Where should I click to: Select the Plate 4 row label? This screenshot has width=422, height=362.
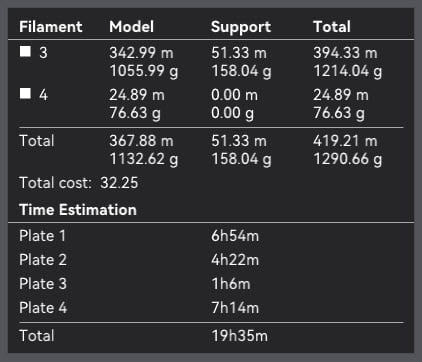click(x=43, y=308)
